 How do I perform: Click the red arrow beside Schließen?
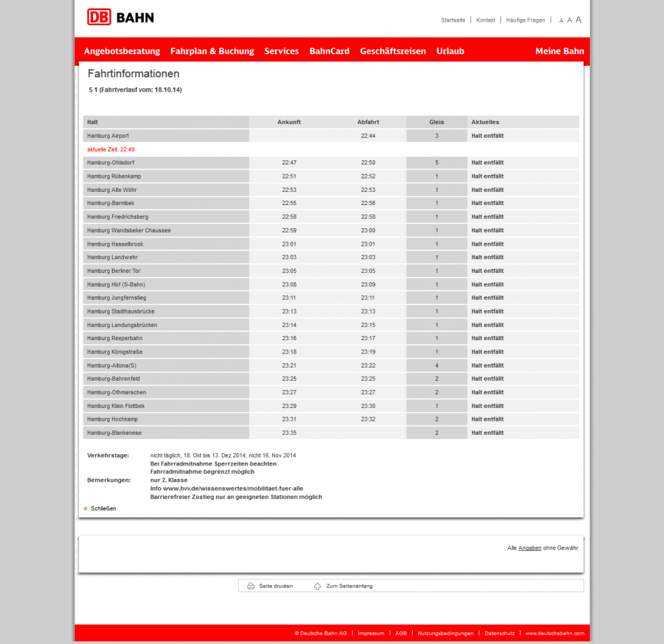(85, 508)
